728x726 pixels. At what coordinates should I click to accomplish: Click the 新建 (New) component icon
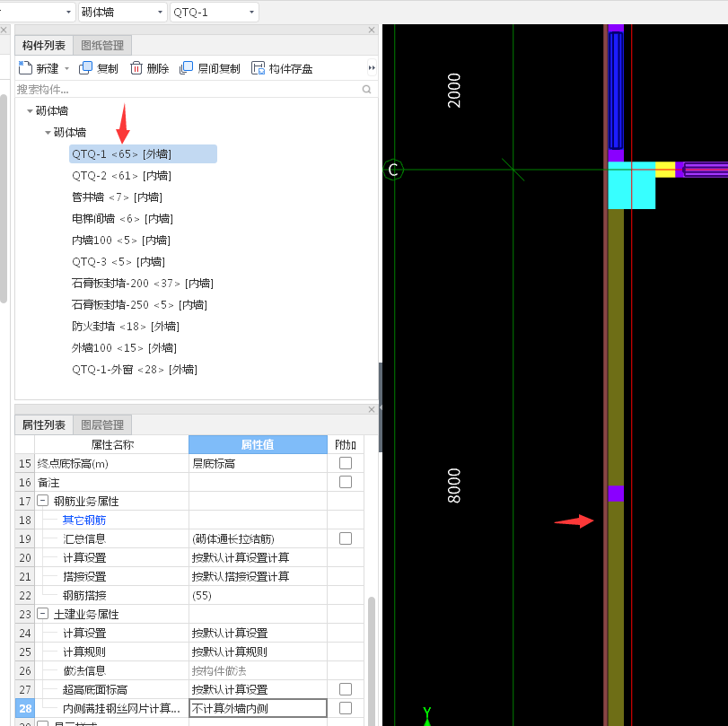25,68
